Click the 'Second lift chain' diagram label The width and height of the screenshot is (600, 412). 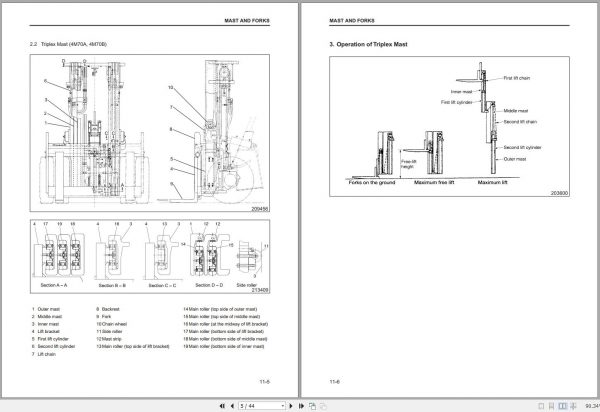click(x=520, y=122)
